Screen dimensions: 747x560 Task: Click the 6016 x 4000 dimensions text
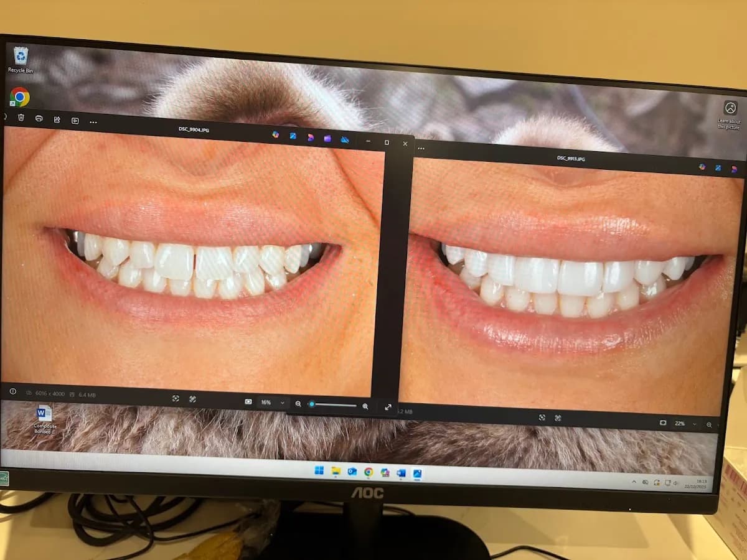(x=49, y=393)
